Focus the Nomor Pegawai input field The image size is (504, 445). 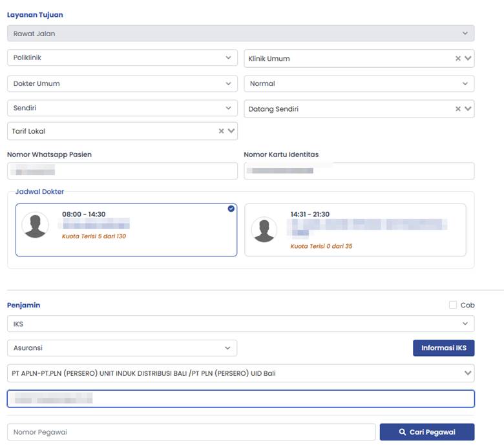tap(191, 432)
